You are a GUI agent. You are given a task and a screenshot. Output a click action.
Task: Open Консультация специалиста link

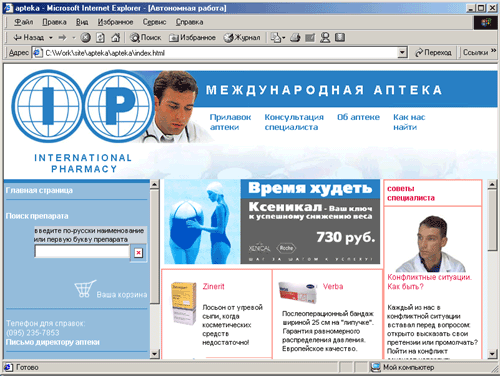click(294, 122)
